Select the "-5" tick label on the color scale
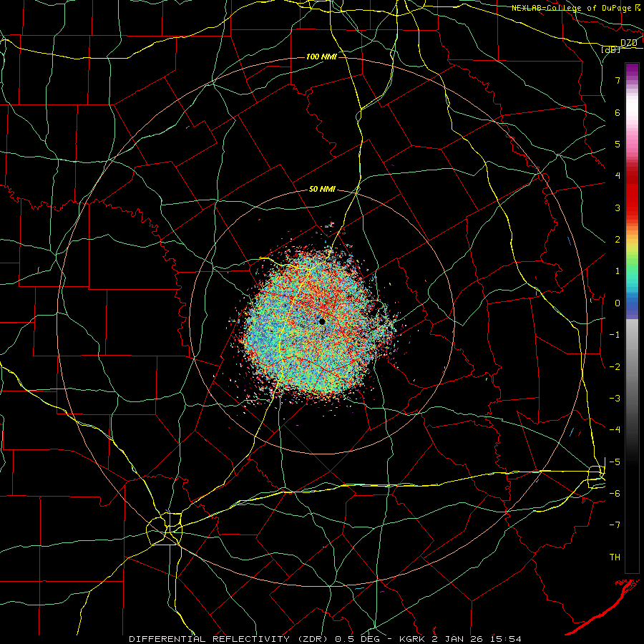 coord(615,462)
